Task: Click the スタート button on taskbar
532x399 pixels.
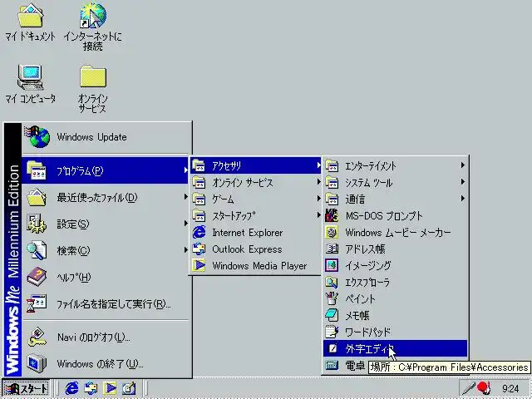Action: click(x=26, y=388)
